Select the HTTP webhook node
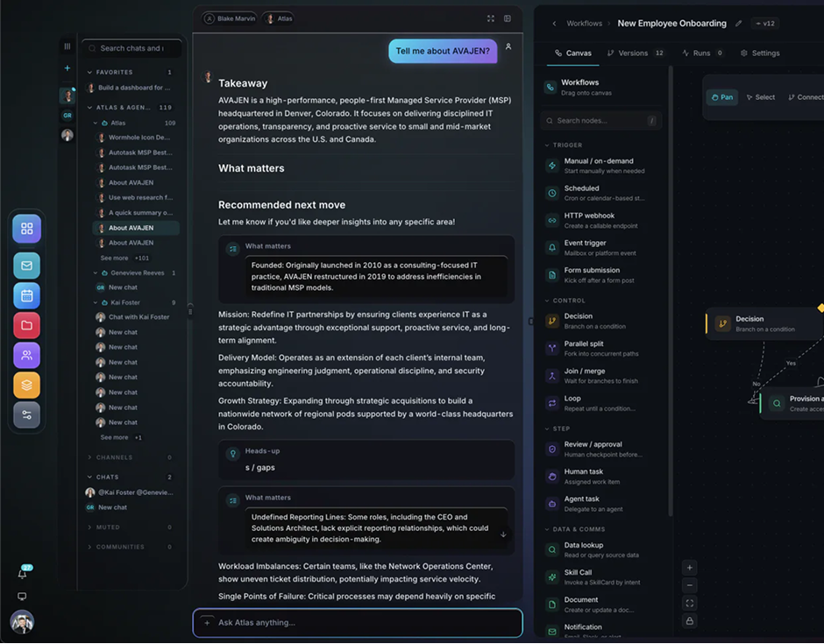The width and height of the screenshot is (824, 644). (602, 221)
